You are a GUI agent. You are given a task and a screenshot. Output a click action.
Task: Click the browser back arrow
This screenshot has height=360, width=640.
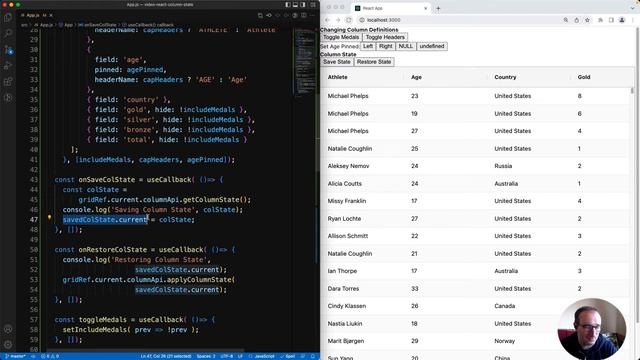point(327,20)
